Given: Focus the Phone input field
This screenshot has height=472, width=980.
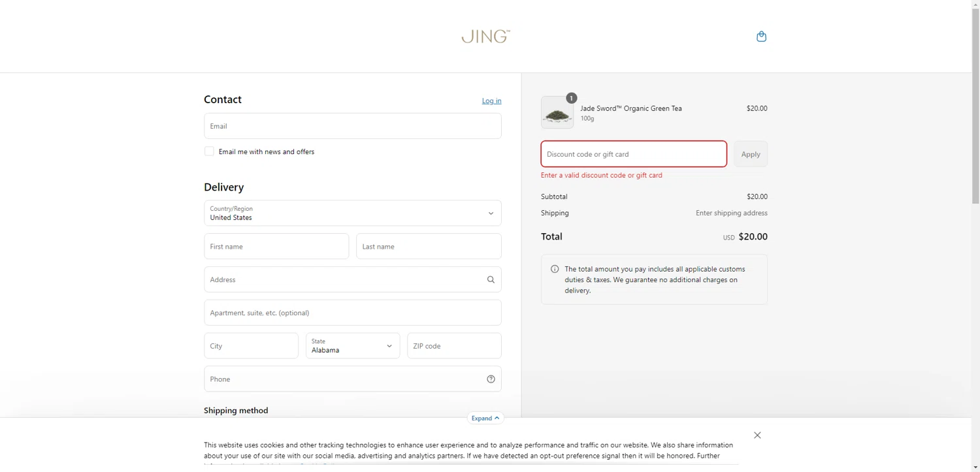Looking at the screenshot, I should coord(353,379).
